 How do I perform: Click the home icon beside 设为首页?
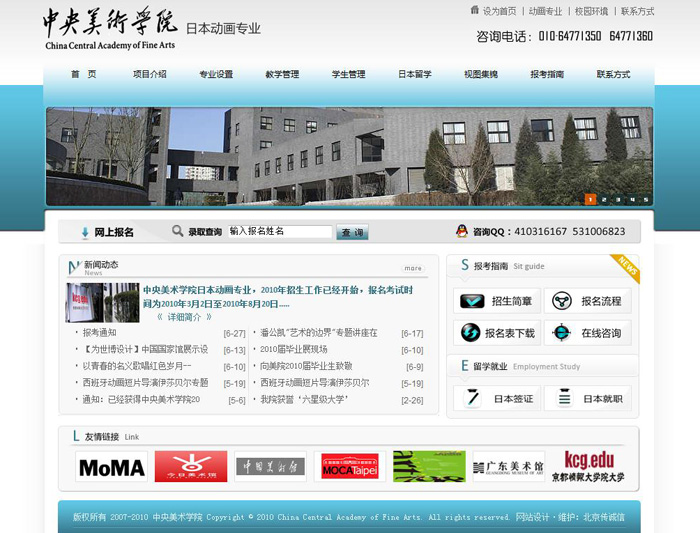pos(475,11)
